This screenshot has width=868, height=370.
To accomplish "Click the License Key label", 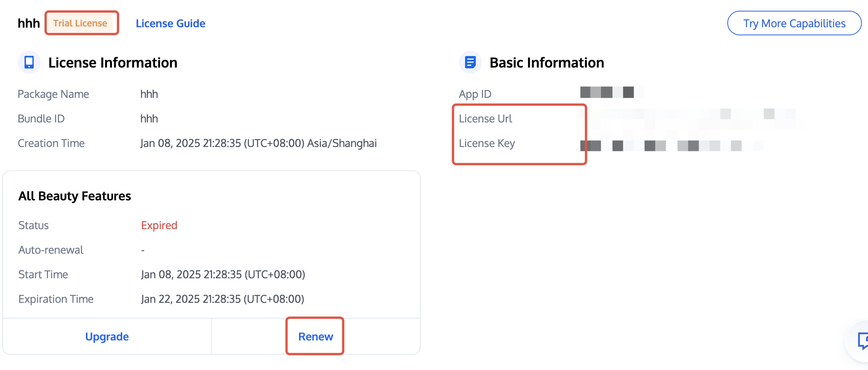I will tap(487, 143).
